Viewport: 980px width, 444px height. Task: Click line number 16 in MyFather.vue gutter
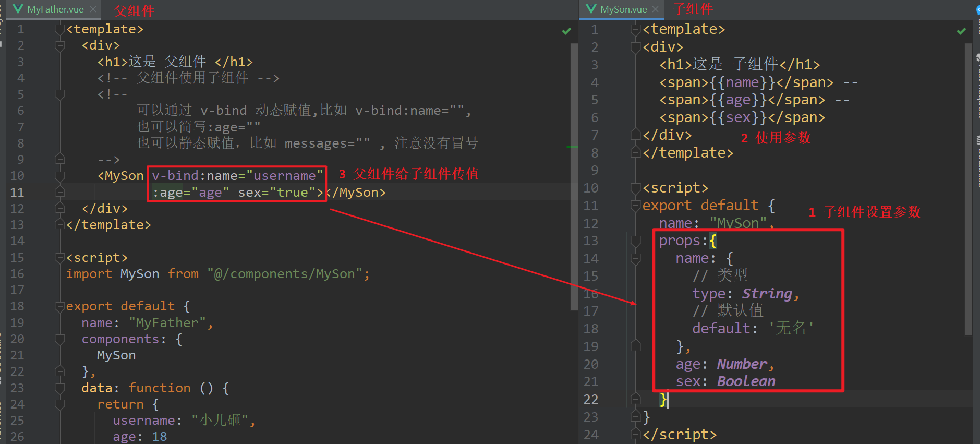click(17, 274)
